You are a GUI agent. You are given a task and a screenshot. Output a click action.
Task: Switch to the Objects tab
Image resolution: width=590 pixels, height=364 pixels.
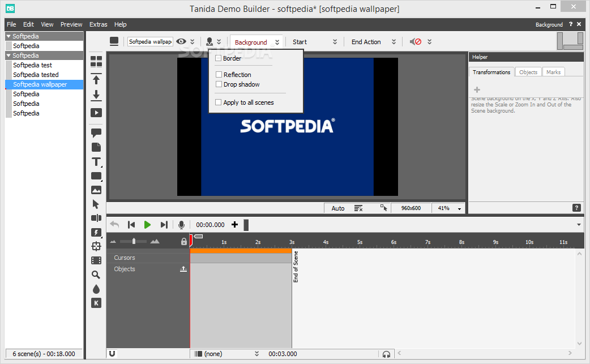[x=528, y=72]
